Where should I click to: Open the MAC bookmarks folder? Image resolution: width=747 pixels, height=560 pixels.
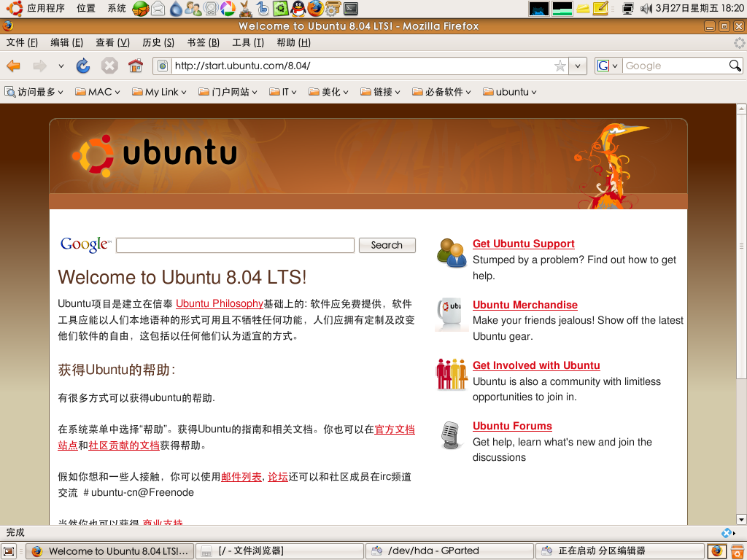coord(97,92)
